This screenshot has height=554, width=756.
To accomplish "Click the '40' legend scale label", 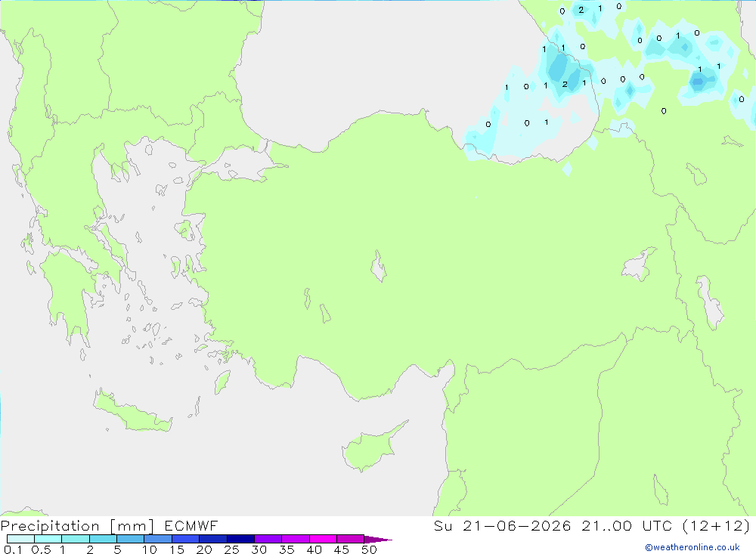I will [x=314, y=549].
